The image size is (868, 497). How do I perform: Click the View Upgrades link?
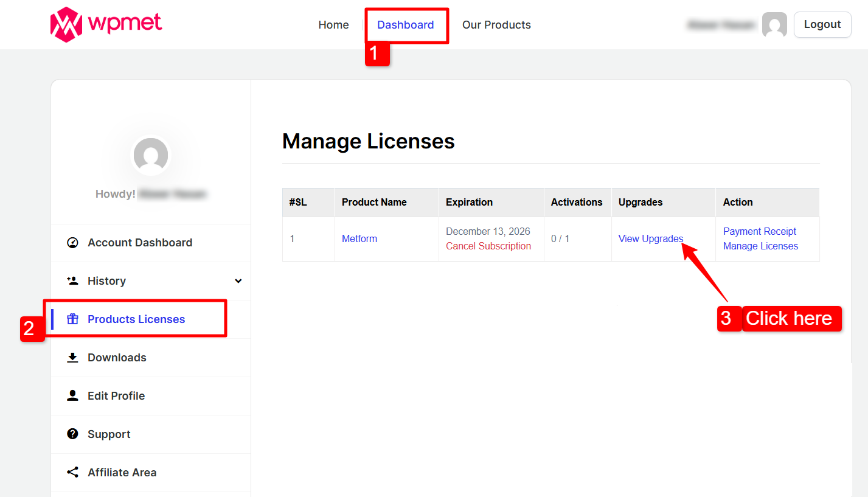point(650,239)
